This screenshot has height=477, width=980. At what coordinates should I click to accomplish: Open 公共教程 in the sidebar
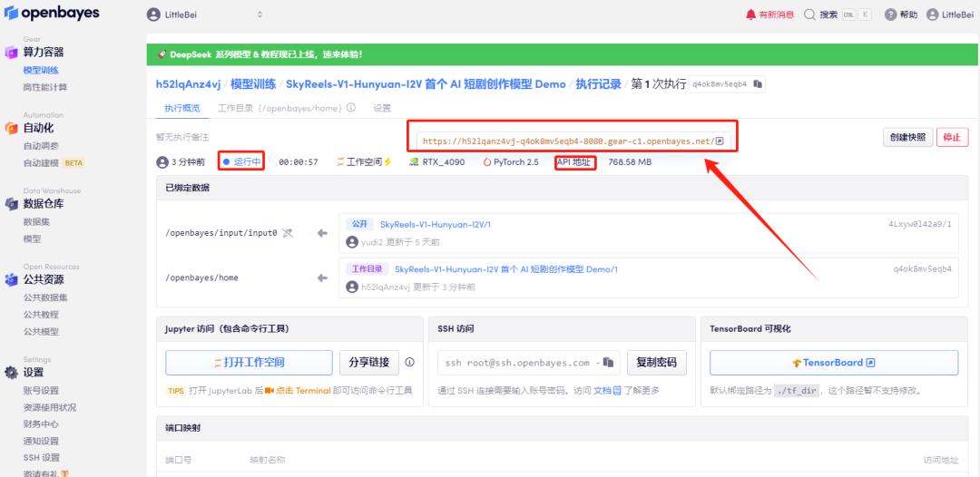[x=41, y=315]
